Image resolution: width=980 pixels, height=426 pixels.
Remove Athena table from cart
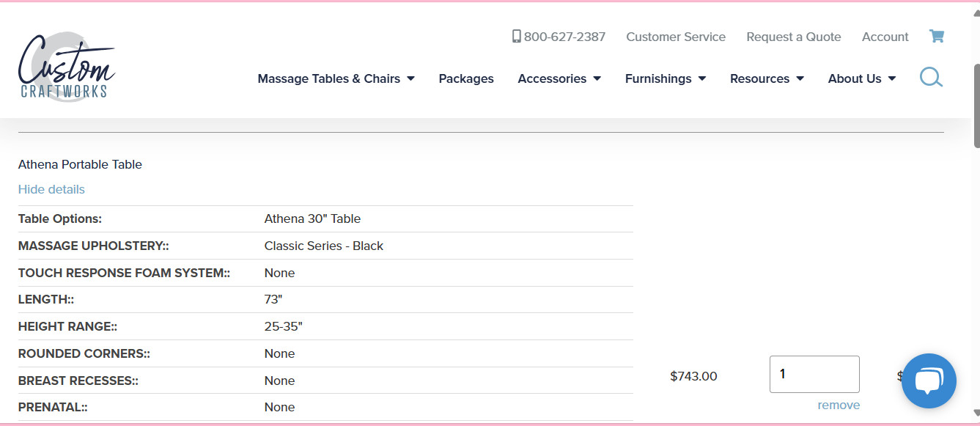pyautogui.click(x=839, y=405)
